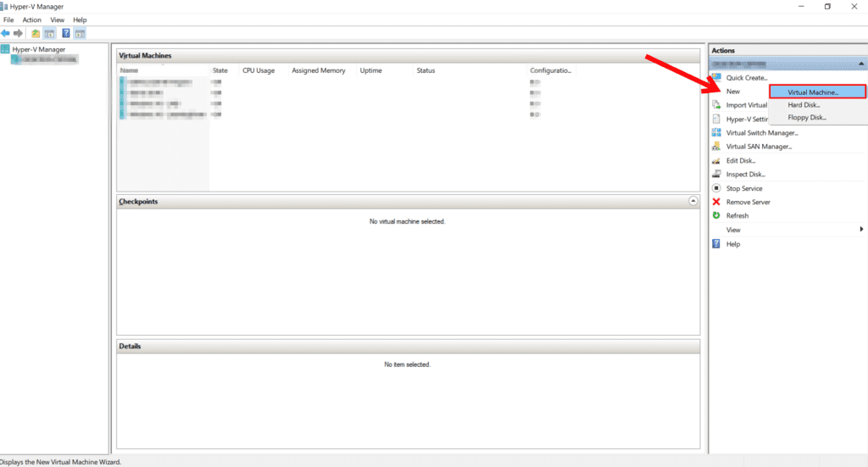
Task: Click Edit Disk... action
Action: click(741, 160)
